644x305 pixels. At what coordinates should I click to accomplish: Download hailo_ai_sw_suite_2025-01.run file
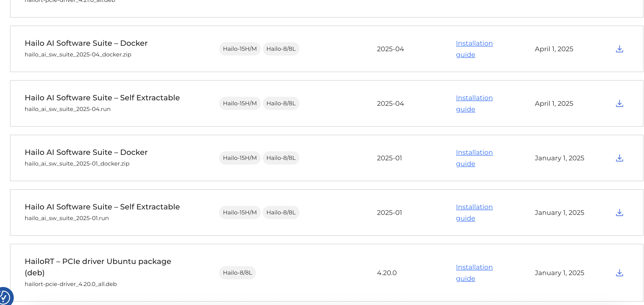[619, 213]
